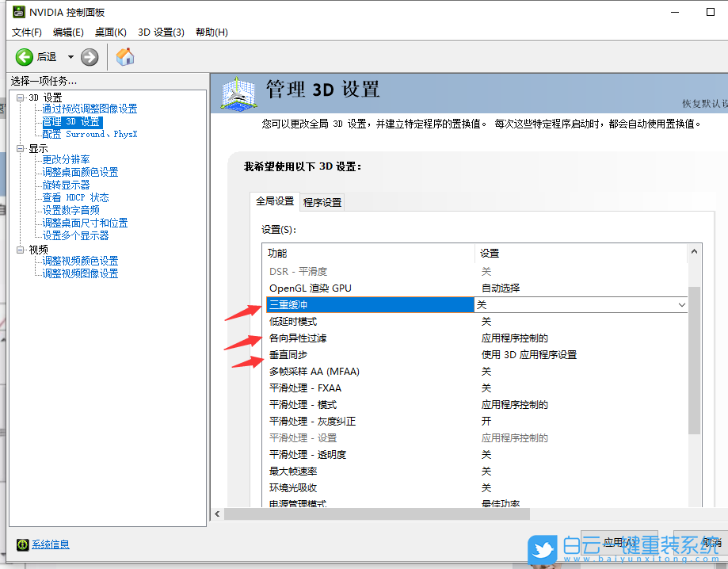Collapse the 3D 设置 tree branch
The image size is (728, 569).
[21, 97]
